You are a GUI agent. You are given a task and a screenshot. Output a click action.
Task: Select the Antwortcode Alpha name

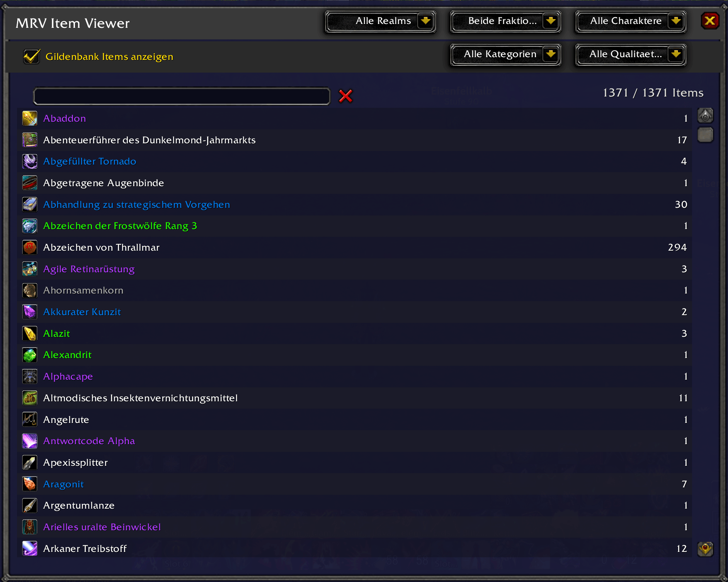(89, 441)
